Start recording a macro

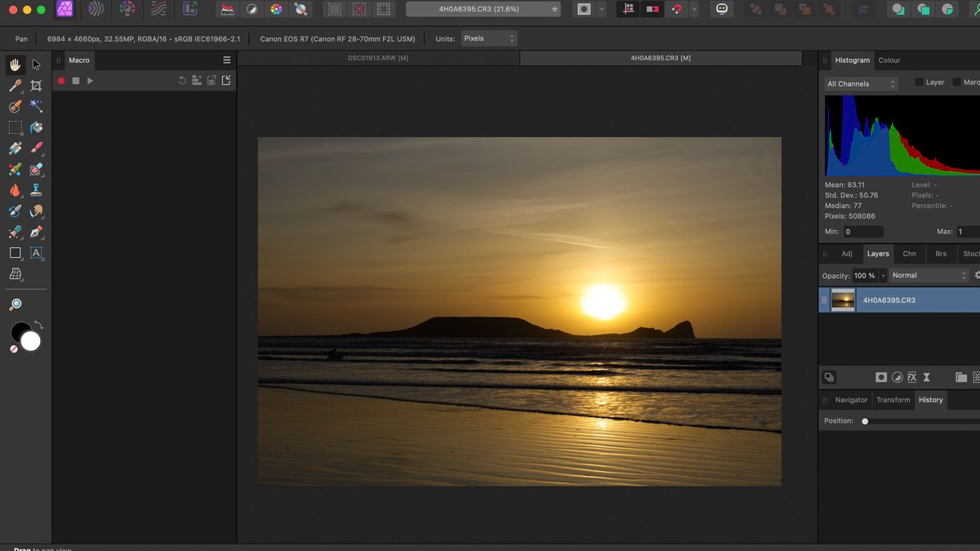[x=61, y=81]
